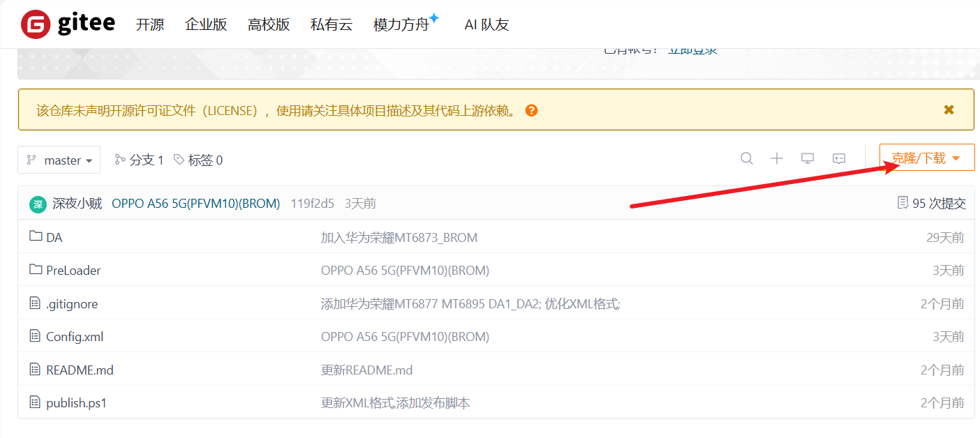This screenshot has width=980, height=438.
Task: Click the code review comment icon
Action: (x=839, y=159)
